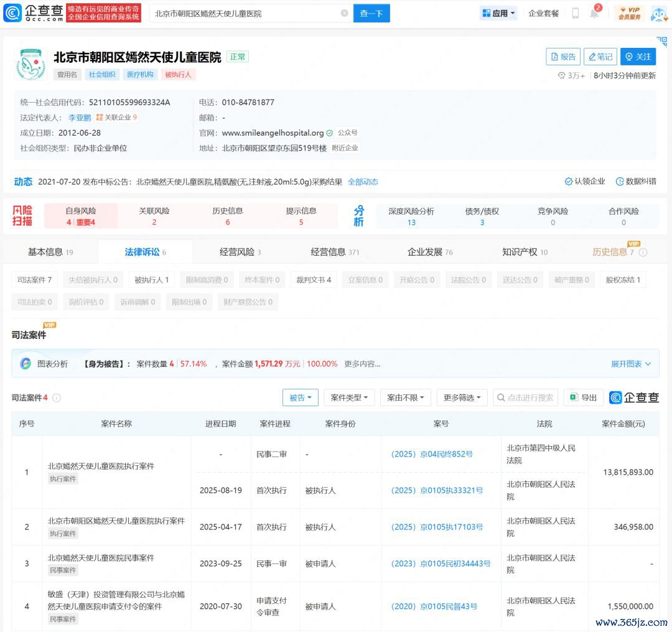
Task: Open the 历史信息 VIP tab
Action: tap(613, 252)
